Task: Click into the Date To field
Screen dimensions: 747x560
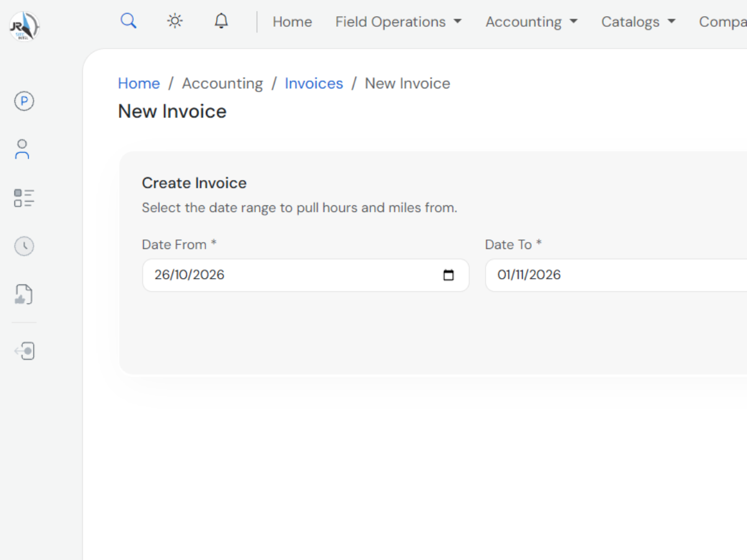Action: point(616,275)
